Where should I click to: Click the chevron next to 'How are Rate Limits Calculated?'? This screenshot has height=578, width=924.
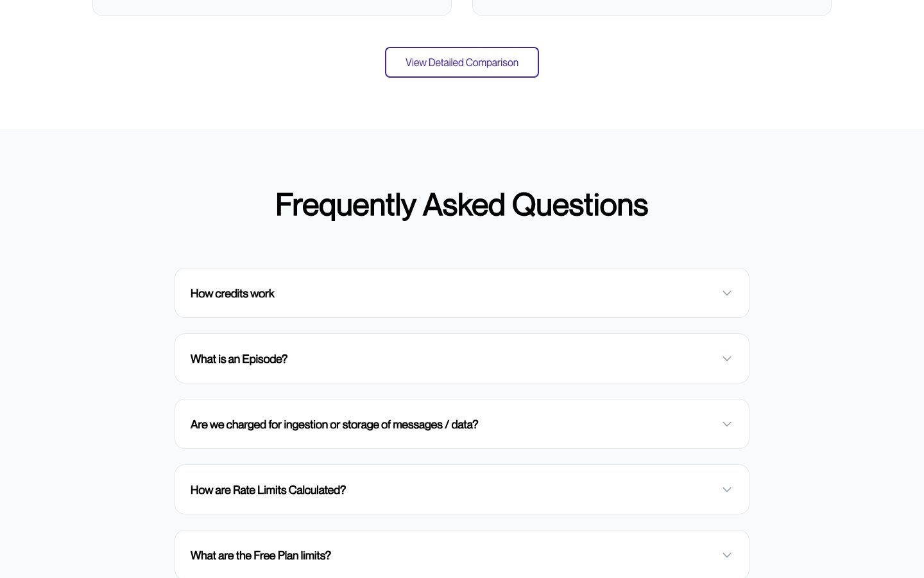[727, 490]
